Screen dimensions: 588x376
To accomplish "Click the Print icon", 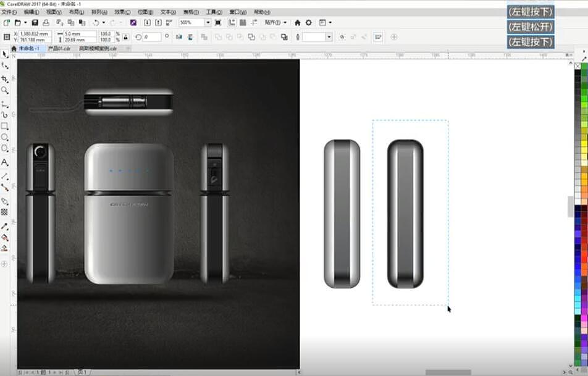I will pyautogui.click(x=46, y=22).
